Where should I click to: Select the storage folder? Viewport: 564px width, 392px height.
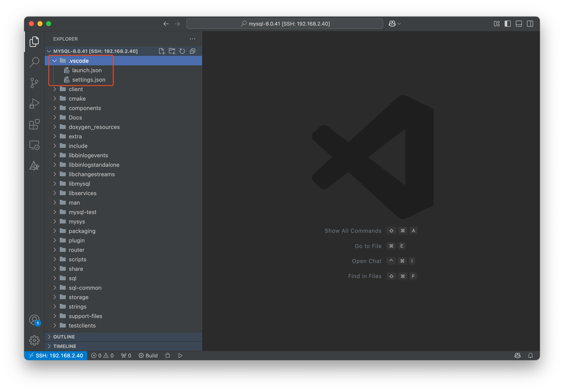click(123, 297)
